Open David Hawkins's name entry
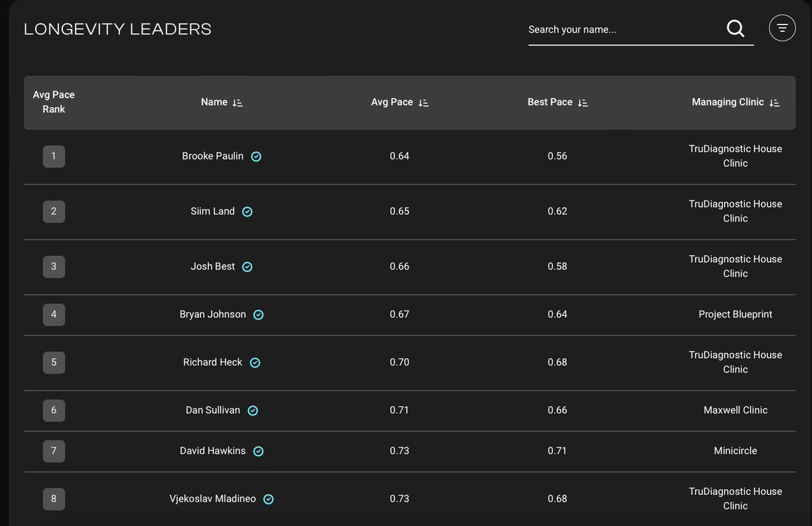This screenshot has height=526, width=812. [x=212, y=451]
